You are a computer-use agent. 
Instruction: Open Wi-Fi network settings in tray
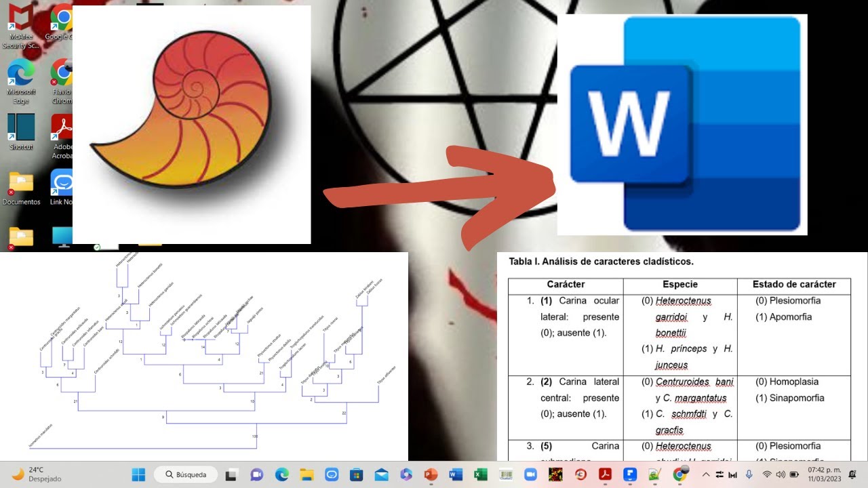pyautogui.click(x=766, y=474)
